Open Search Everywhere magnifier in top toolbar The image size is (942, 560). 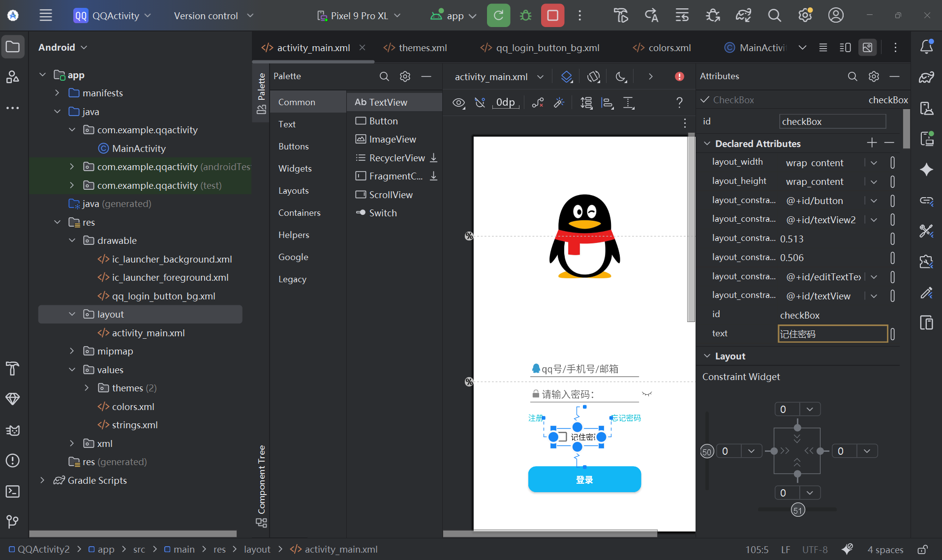pyautogui.click(x=774, y=15)
